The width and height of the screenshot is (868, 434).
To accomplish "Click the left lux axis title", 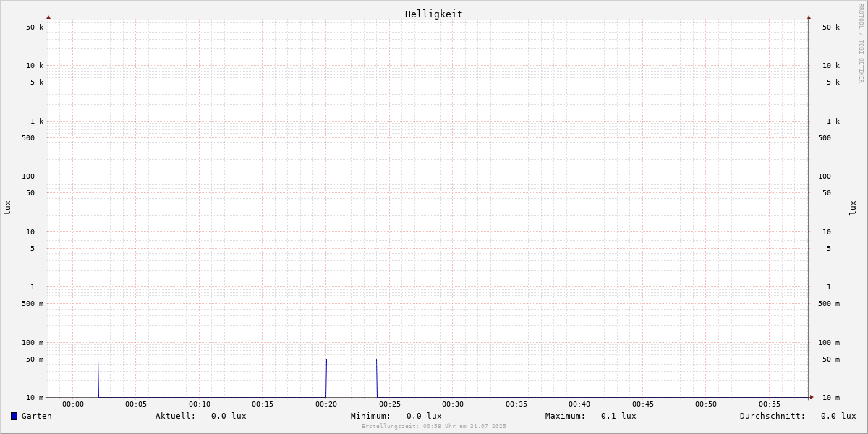I will (7, 208).
